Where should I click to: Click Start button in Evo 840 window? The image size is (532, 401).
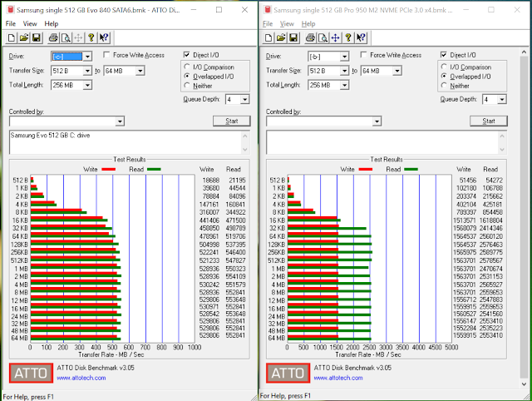point(232,121)
